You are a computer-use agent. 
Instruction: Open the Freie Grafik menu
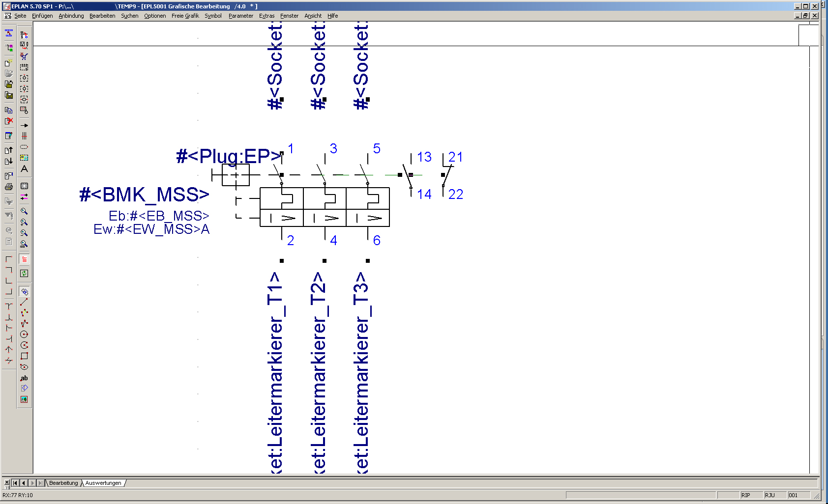pyautogui.click(x=185, y=16)
